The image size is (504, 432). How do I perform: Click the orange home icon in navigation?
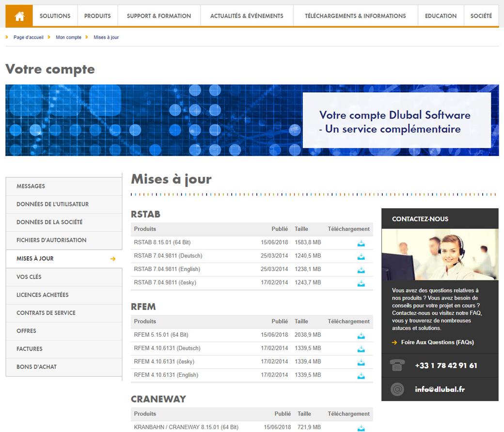18,15
